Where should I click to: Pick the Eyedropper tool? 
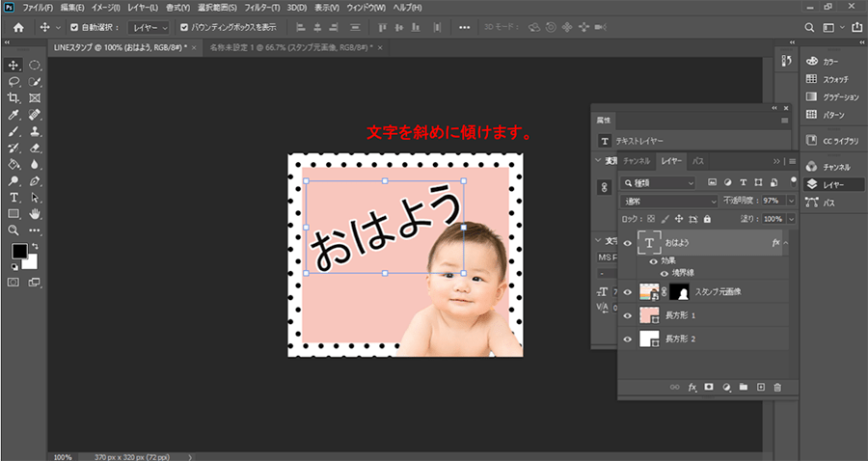click(x=14, y=114)
